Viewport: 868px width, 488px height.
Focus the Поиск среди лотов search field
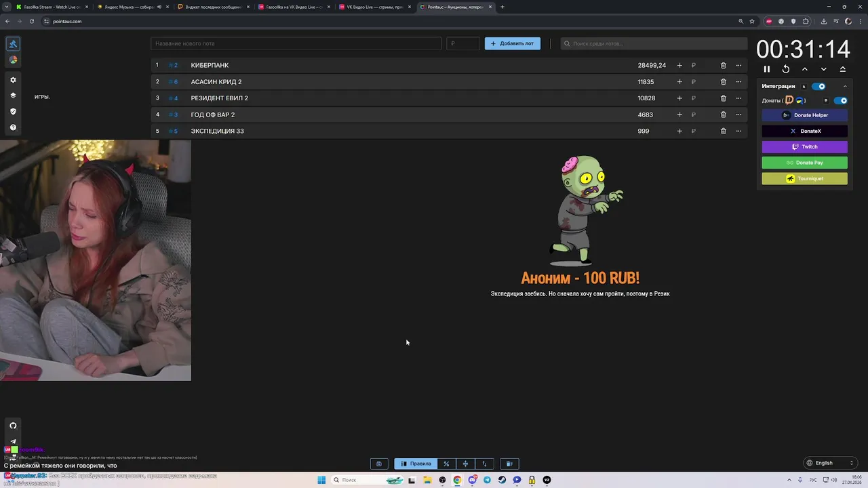pos(653,43)
